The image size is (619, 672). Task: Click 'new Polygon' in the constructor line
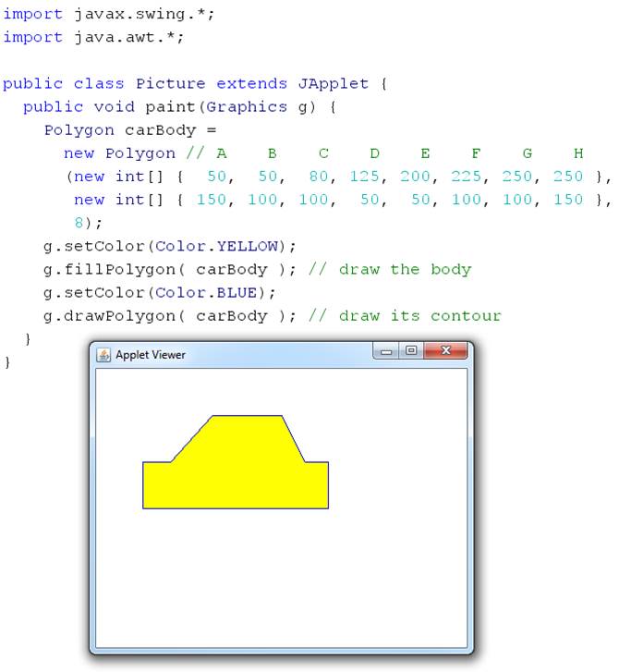pyautogui.click(x=119, y=153)
